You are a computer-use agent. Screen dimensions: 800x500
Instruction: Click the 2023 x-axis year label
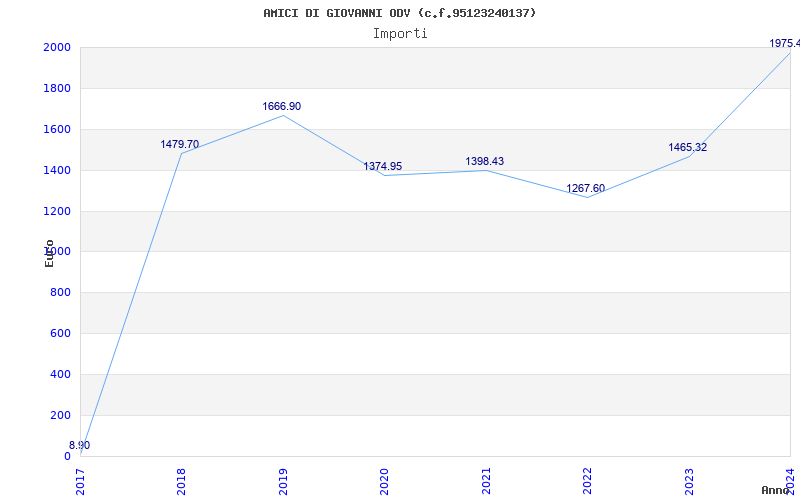689,481
